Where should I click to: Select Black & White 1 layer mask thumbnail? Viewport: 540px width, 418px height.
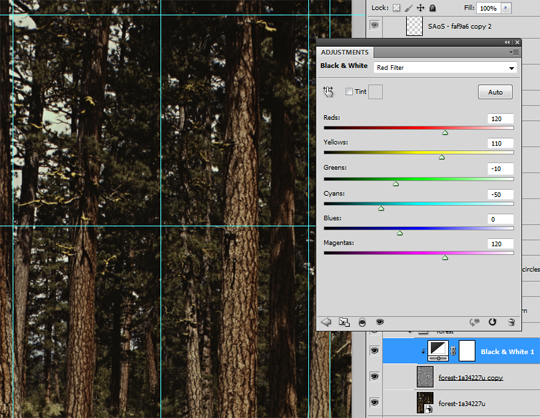(467, 351)
